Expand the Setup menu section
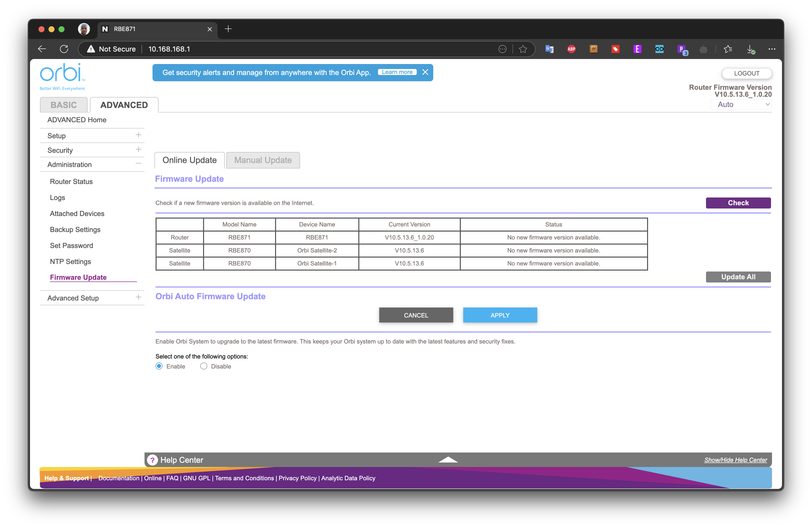 pos(138,135)
